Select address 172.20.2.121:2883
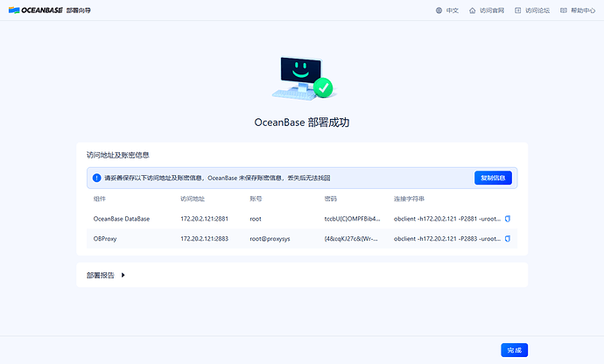Viewport: 604px width, 364px height. [204, 239]
